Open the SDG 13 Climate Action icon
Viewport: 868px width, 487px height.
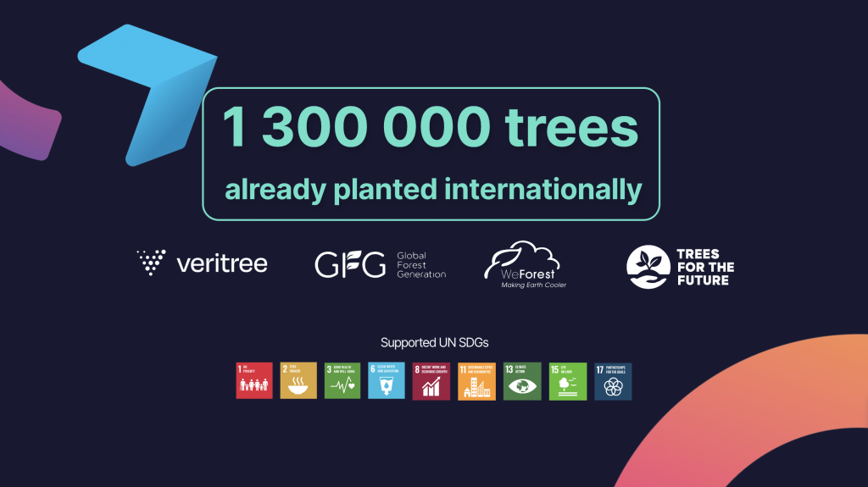tap(522, 381)
